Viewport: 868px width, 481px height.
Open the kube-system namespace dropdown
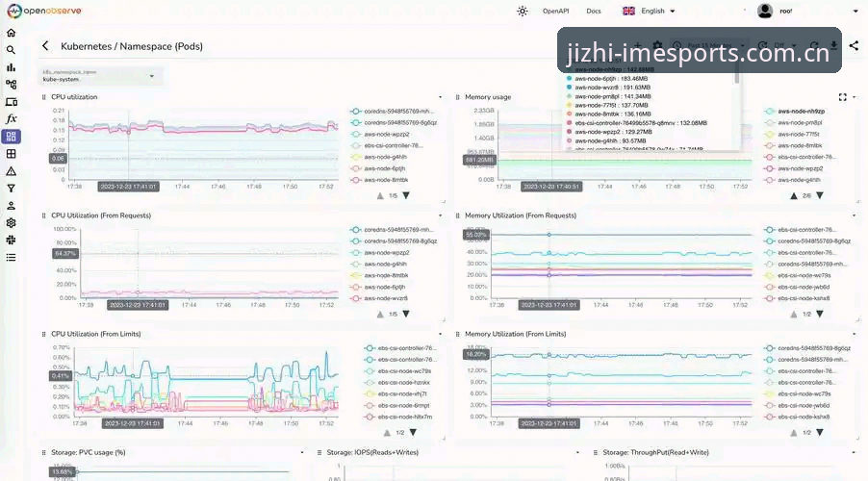[100, 76]
